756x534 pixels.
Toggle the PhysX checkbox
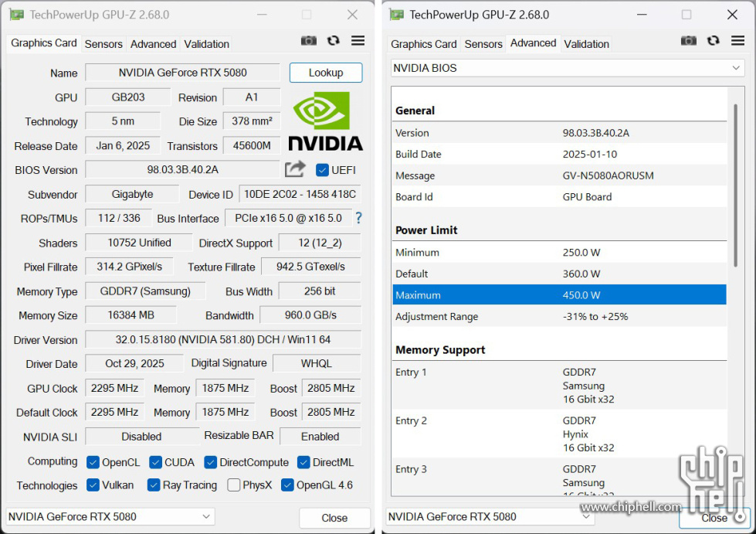234,485
